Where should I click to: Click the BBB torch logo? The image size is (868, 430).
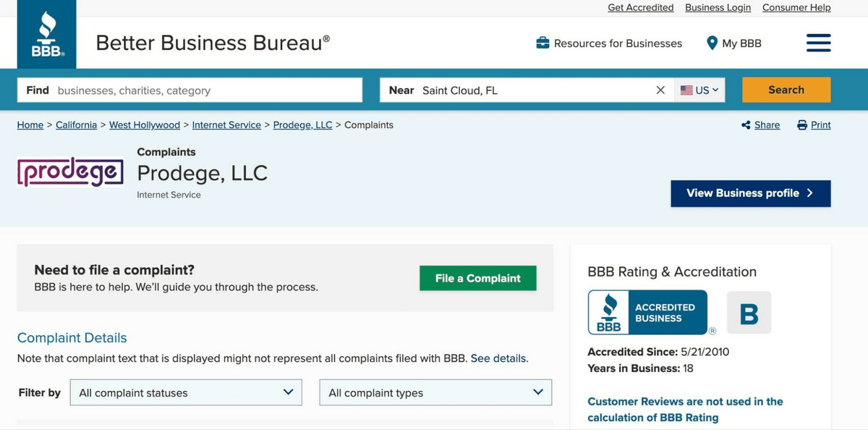[47, 34]
